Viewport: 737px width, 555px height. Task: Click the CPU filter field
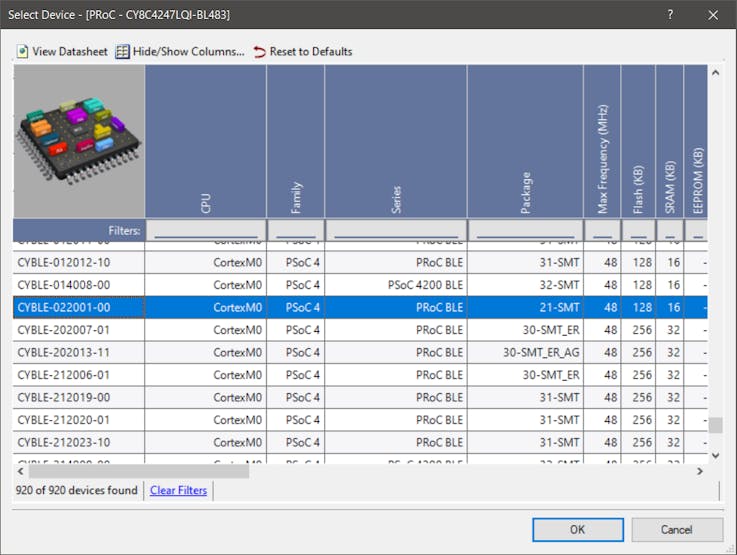coord(205,231)
